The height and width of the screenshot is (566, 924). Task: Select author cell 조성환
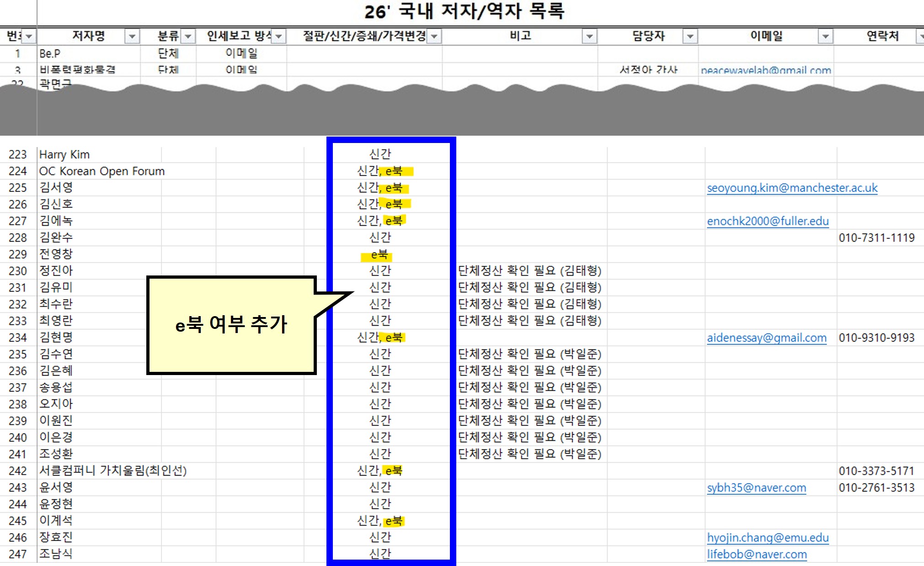pyautogui.click(x=99, y=454)
